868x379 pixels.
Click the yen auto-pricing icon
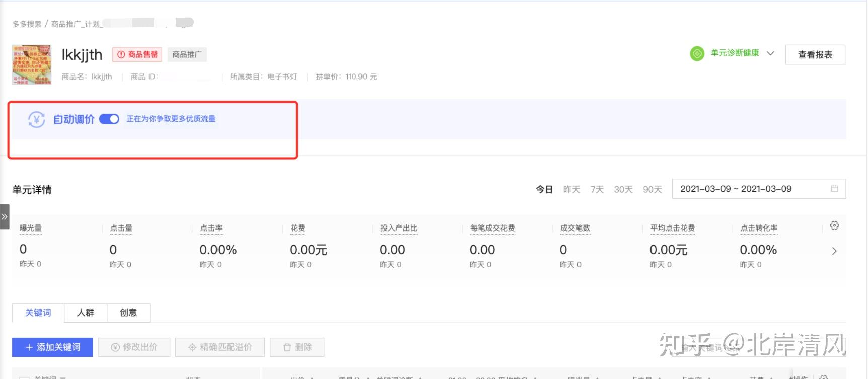36,119
